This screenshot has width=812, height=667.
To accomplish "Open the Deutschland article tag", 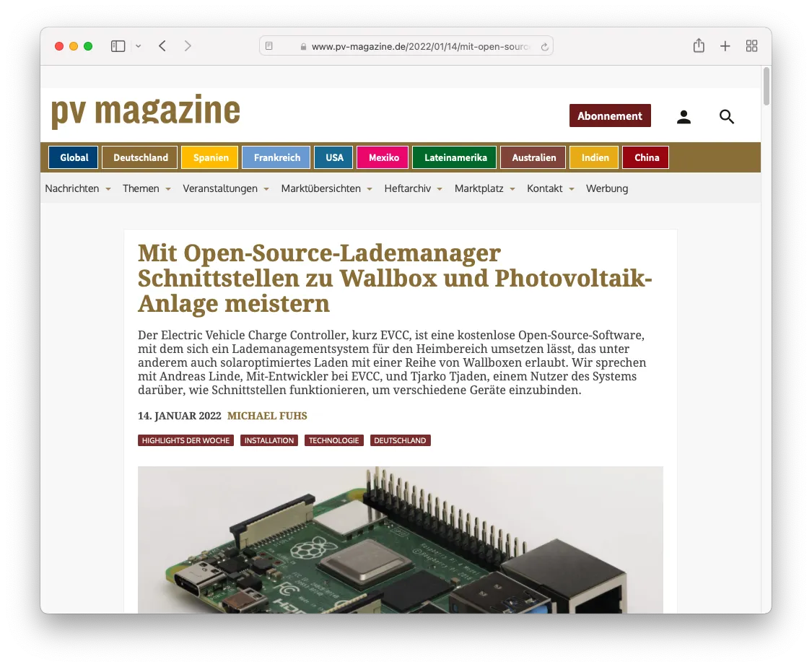I will [x=401, y=440].
